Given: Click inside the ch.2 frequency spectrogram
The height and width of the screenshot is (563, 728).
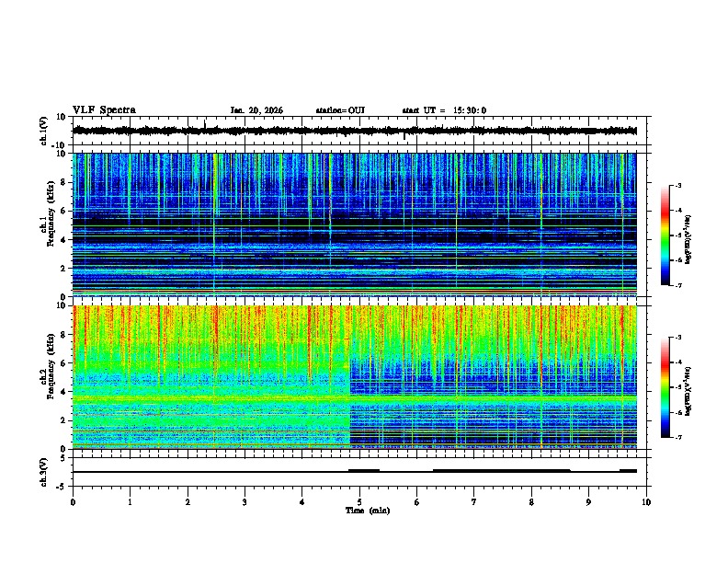Looking at the screenshot, I should (354, 377).
